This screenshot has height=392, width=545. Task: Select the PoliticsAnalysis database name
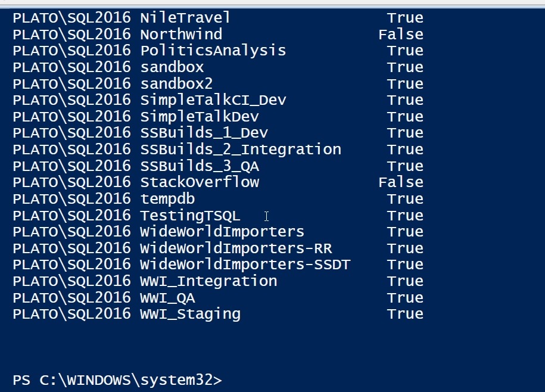[x=213, y=51]
